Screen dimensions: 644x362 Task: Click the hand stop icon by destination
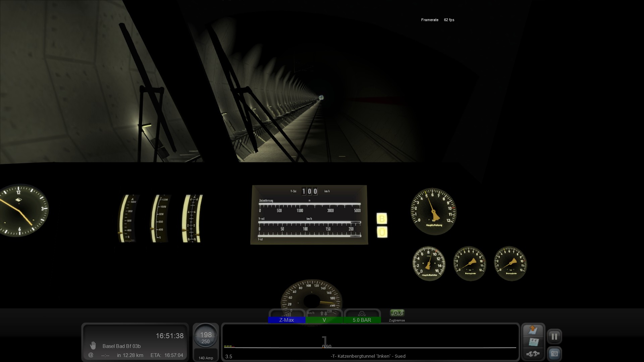tap(93, 346)
